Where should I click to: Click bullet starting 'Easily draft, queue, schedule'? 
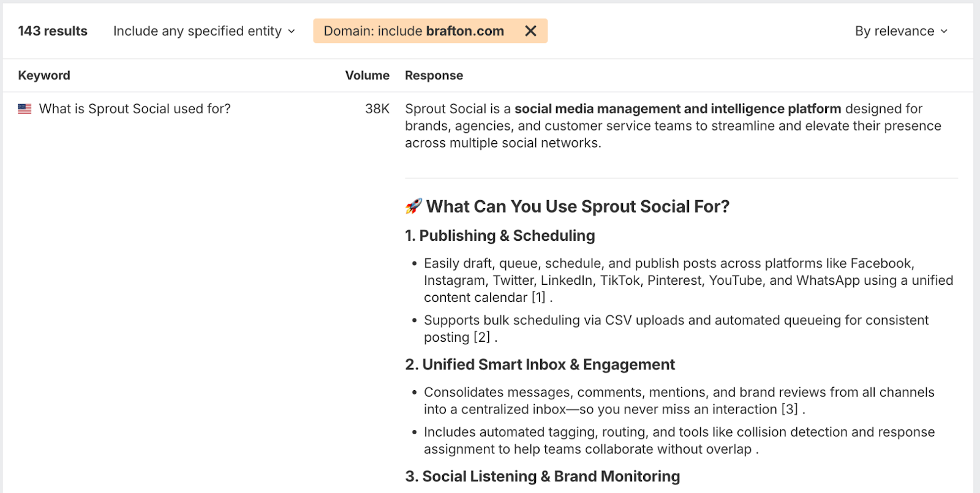(x=688, y=280)
